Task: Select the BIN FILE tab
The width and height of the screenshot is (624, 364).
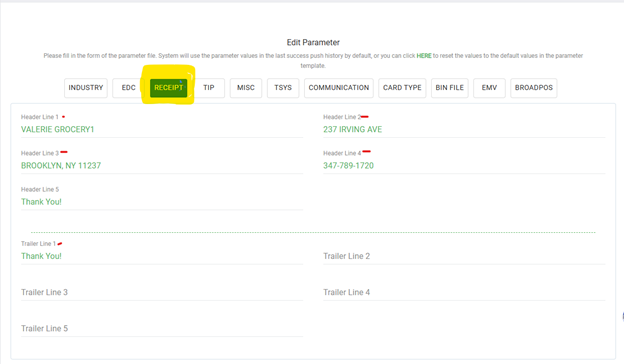Action: pyautogui.click(x=450, y=88)
